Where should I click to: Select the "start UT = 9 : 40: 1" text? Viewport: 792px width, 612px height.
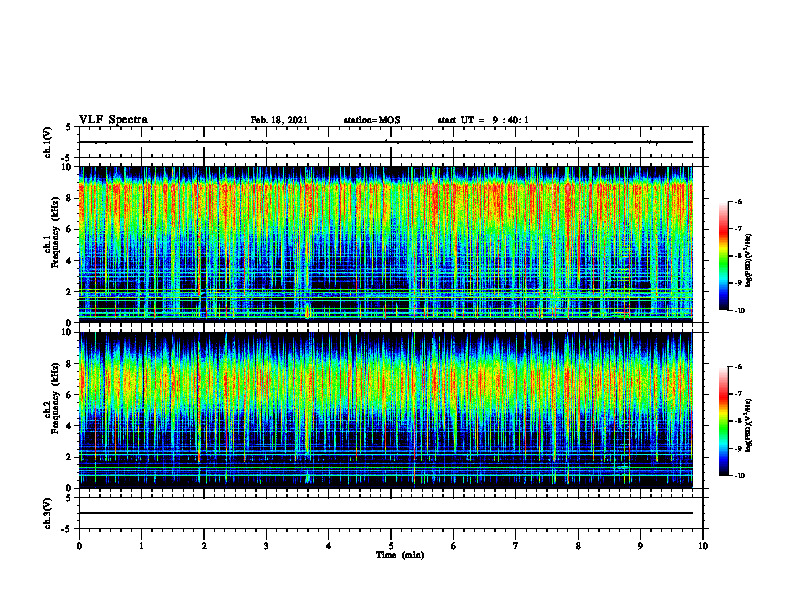point(483,120)
